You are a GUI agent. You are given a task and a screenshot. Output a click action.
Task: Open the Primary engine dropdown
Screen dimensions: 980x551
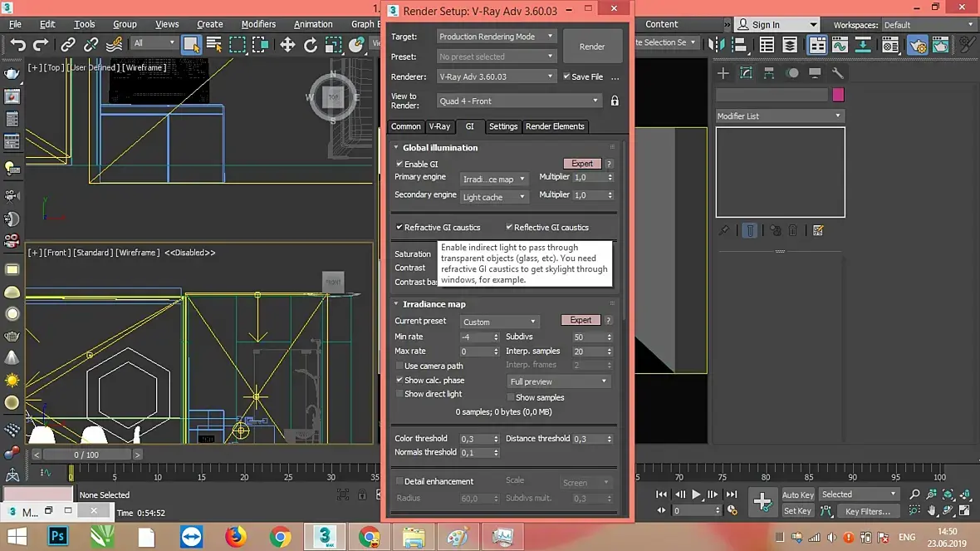[x=494, y=179]
